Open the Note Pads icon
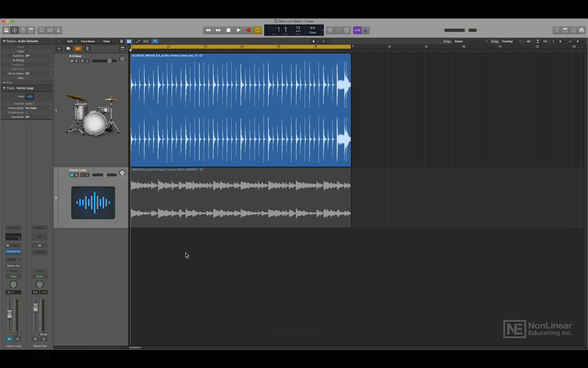This screenshot has width=588, height=368. tap(565, 30)
